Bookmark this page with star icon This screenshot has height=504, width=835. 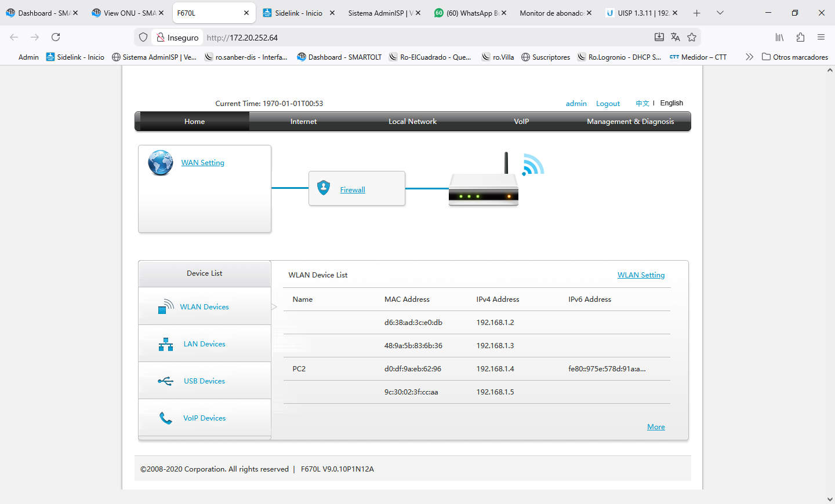692,37
